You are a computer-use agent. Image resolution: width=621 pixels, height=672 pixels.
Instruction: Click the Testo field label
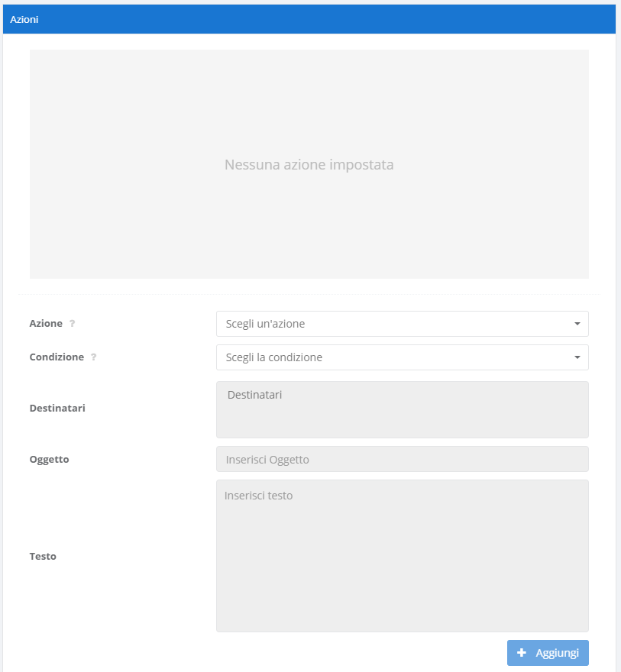click(43, 556)
